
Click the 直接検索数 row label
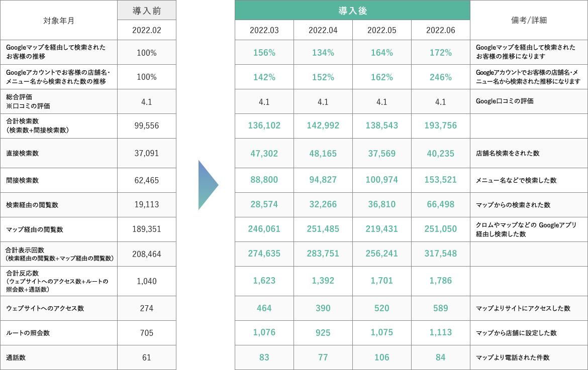[x=23, y=154]
